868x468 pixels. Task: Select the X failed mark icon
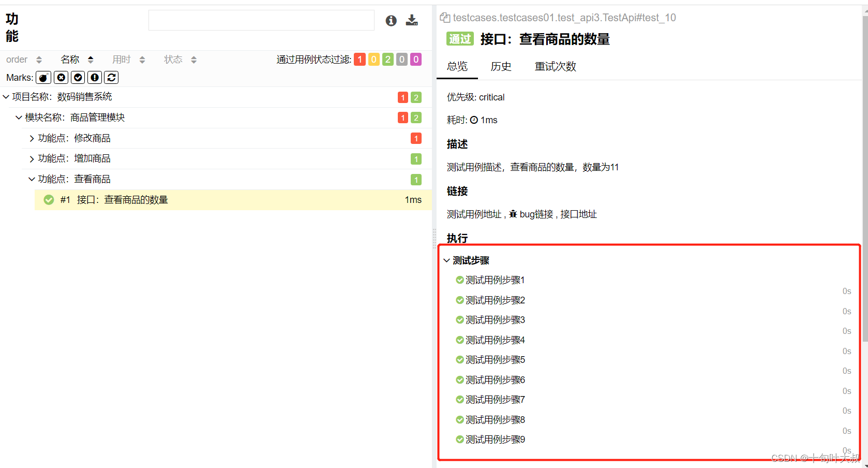click(61, 77)
